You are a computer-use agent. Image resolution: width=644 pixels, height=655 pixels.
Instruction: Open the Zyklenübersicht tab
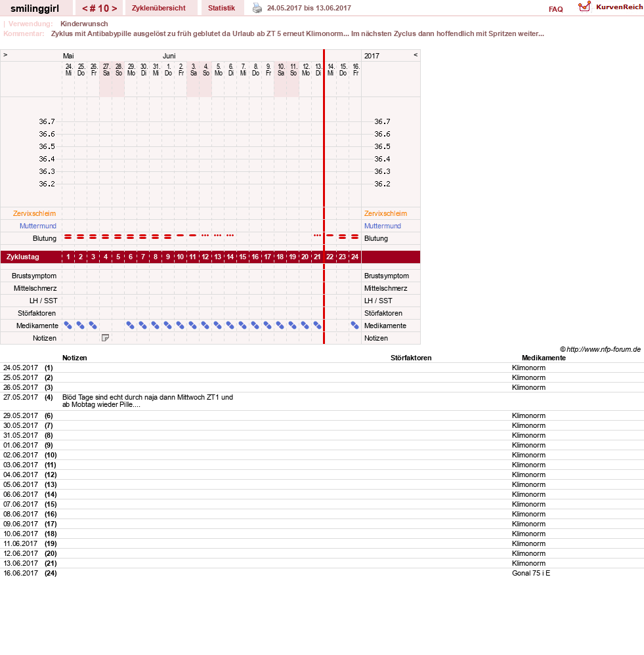click(159, 8)
